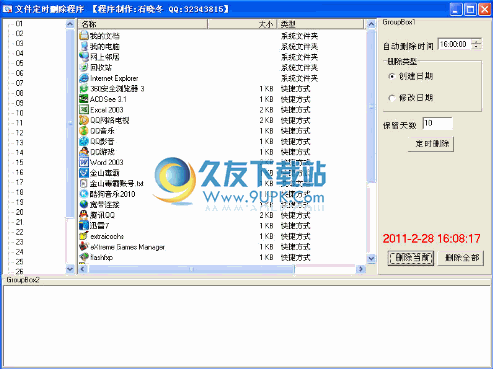The width and height of the screenshot is (493, 369).
Task: Click the file list scroll right arrow
Action: tap(360, 269)
